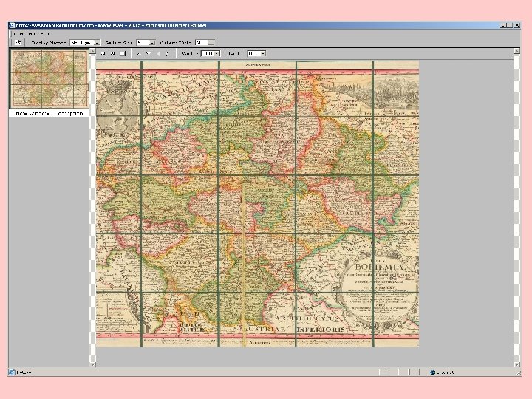
Task: Open the Gallery Width dropdown
Action: pyautogui.click(x=211, y=43)
